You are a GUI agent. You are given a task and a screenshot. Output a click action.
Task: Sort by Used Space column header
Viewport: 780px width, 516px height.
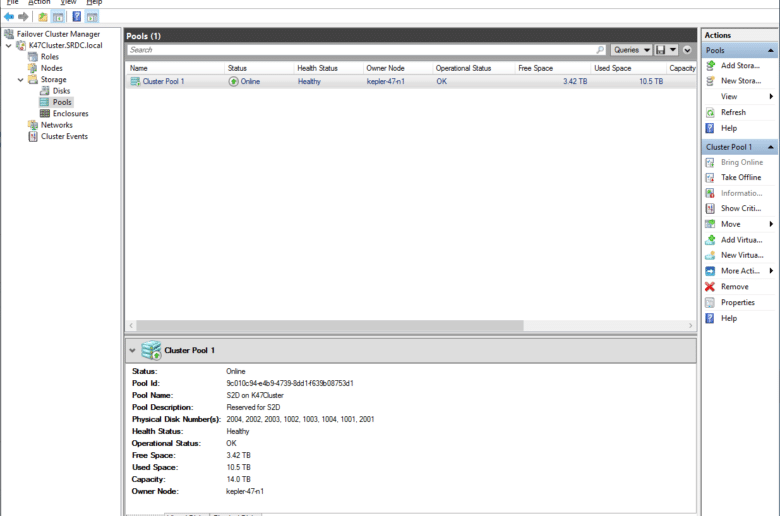click(x=628, y=68)
